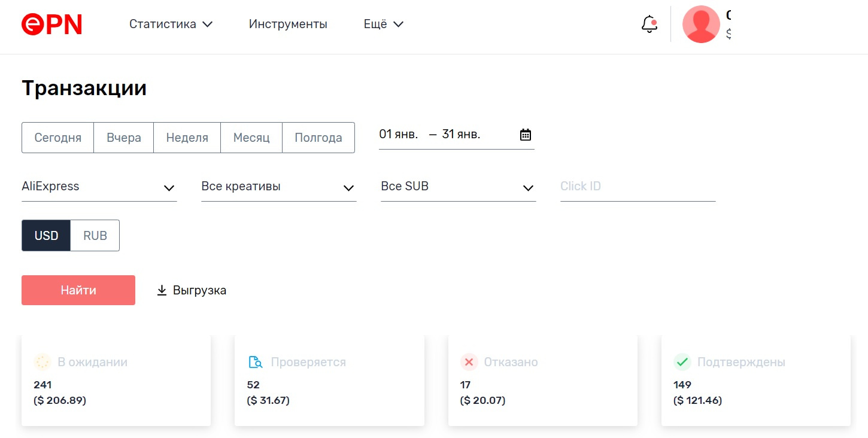Click the download icon next to Выгрузка
868x438 pixels.
[x=162, y=290]
